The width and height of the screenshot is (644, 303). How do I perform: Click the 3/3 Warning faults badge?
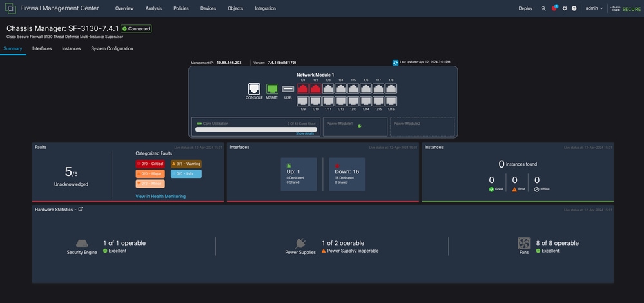point(186,164)
